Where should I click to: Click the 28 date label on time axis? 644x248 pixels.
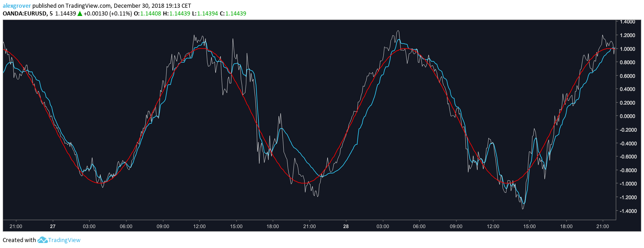click(x=346, y=226)
